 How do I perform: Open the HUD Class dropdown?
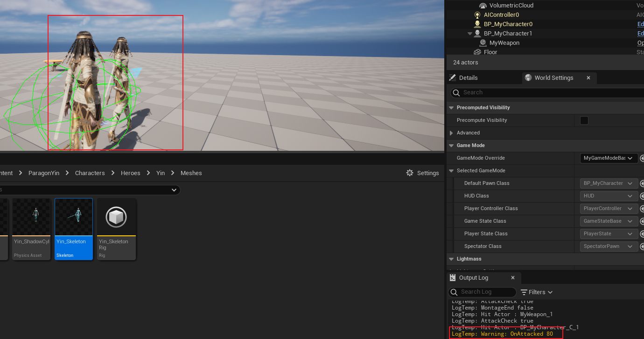click(609, 196)
